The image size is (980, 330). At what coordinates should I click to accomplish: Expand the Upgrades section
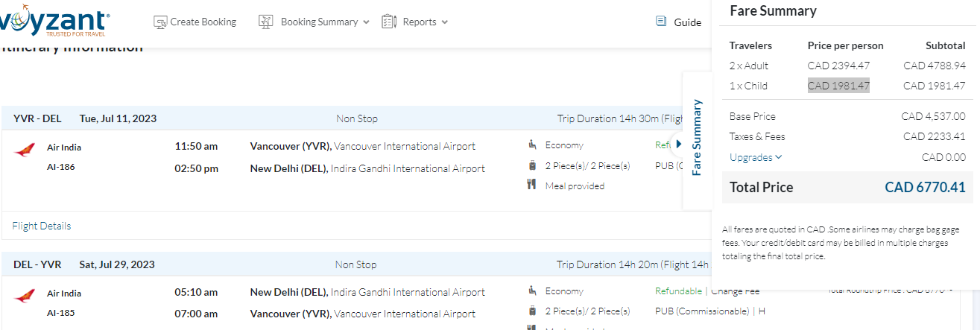point(756,157)
